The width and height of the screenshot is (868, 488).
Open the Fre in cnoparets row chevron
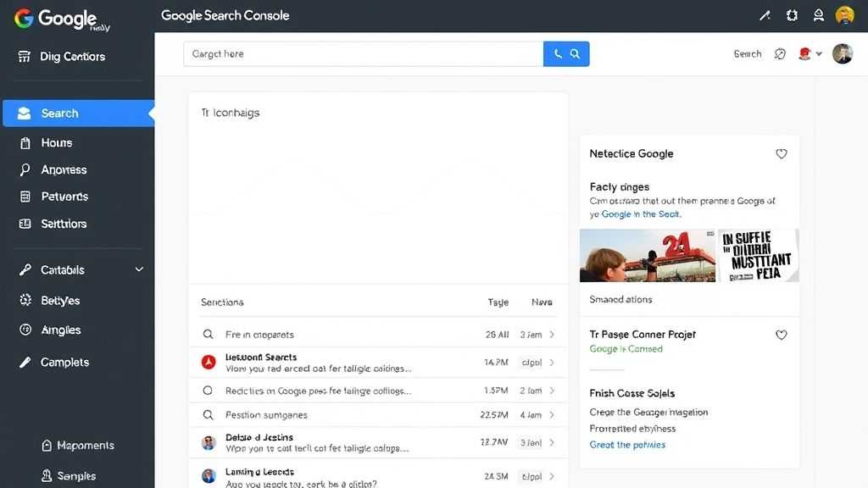552,335
